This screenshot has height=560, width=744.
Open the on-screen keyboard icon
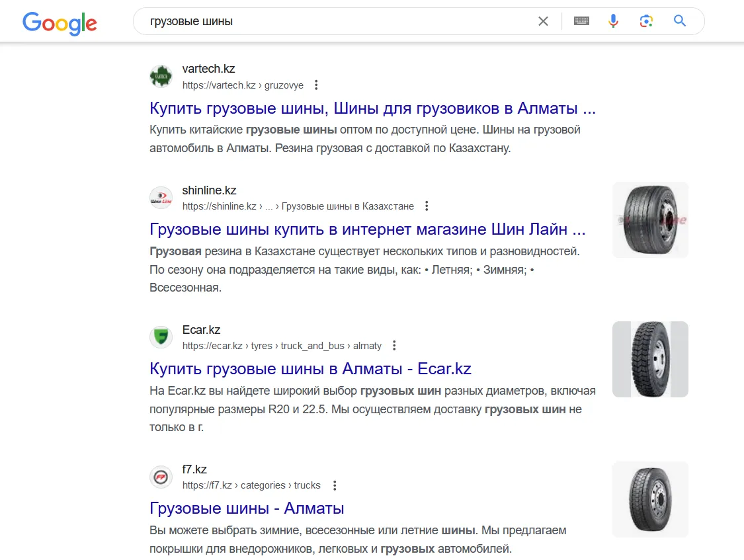click(x=581, y=21)
